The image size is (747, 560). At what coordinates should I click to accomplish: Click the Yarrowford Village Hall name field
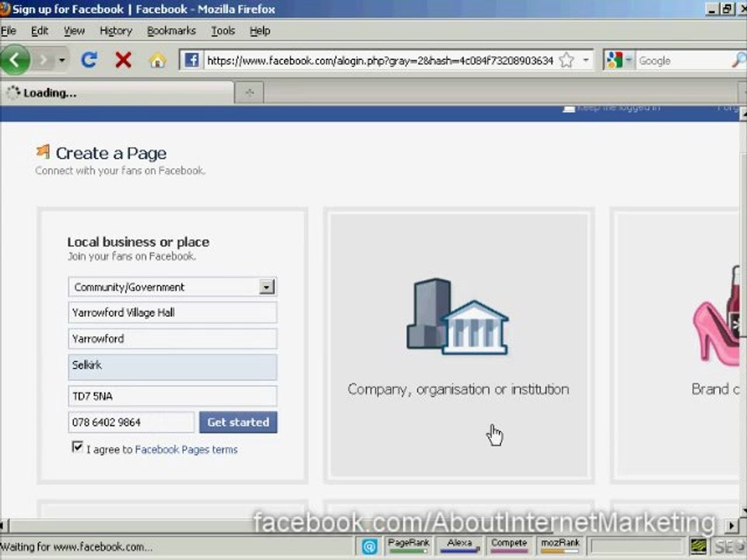coord(172,313)
